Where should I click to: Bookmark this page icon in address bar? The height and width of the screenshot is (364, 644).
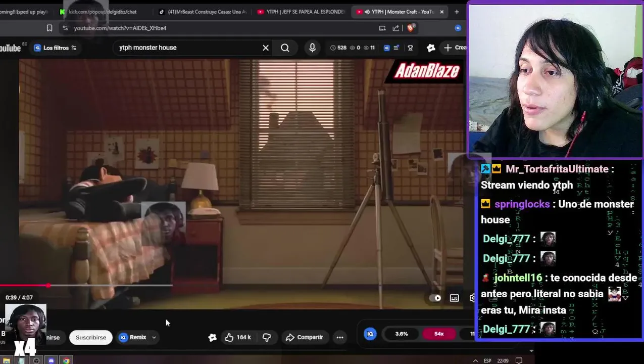(49, 28)
